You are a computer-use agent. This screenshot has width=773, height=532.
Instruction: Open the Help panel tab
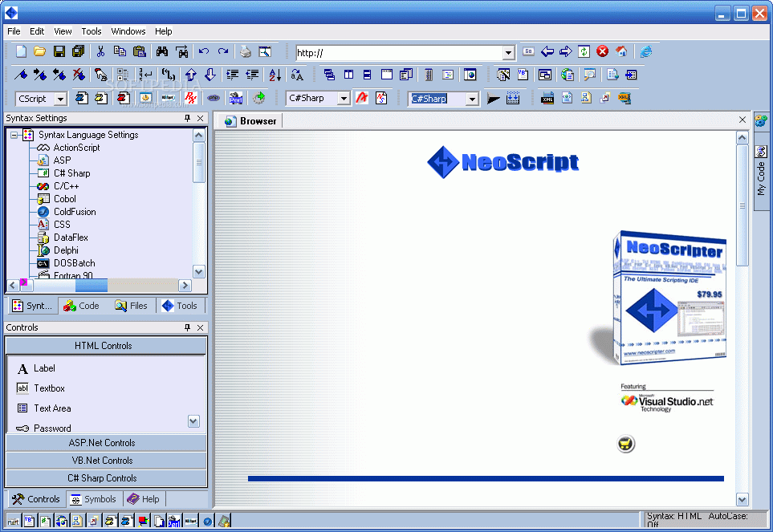click(x=144, y=499)
